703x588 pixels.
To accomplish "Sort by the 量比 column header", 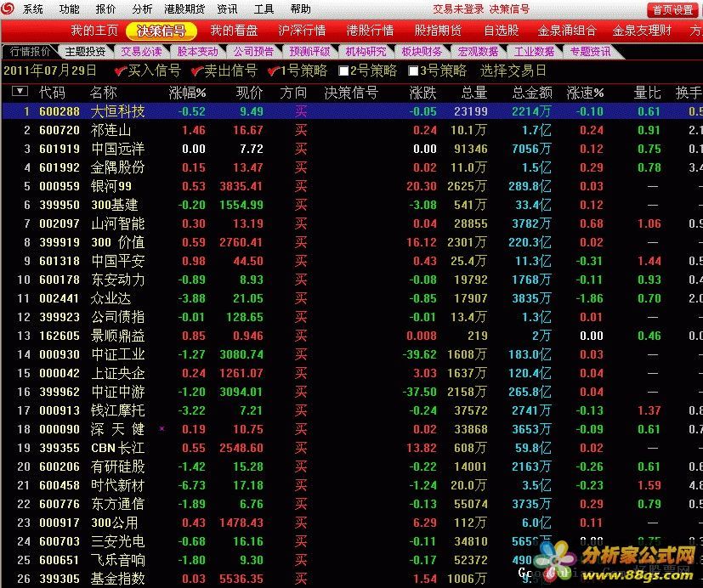I will pyautogui.click(x=648, y=93).
